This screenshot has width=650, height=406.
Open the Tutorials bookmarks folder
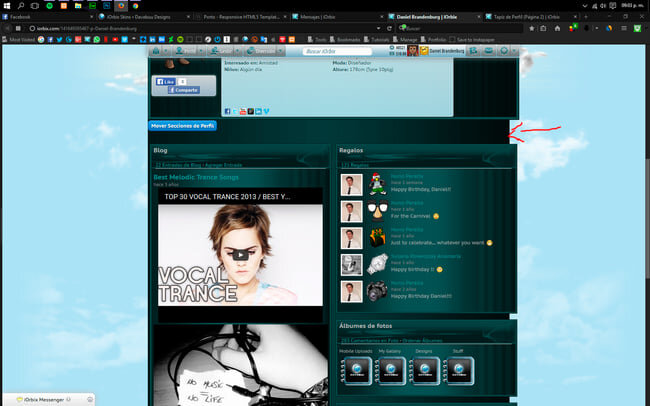[377, 39]
